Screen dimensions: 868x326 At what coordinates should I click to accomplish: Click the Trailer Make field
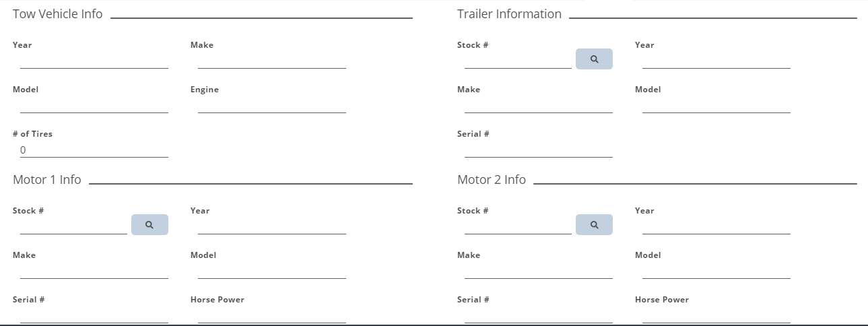(x=539, y=105)
